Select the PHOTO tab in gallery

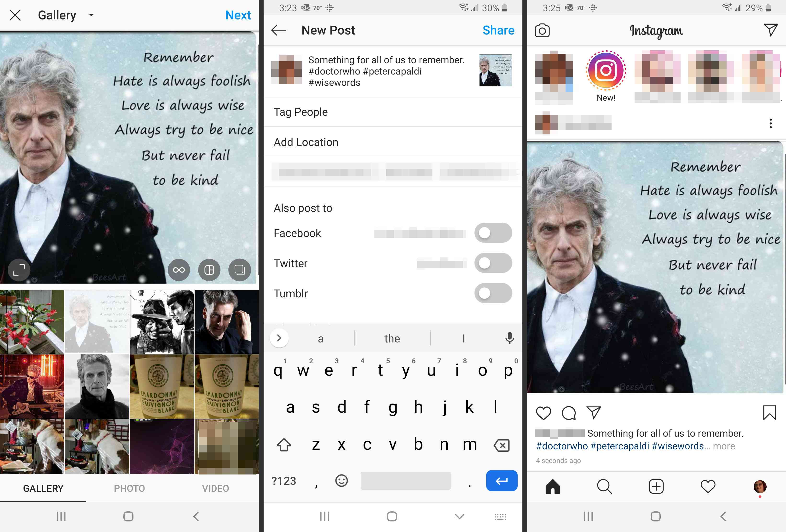pos(129,488)
